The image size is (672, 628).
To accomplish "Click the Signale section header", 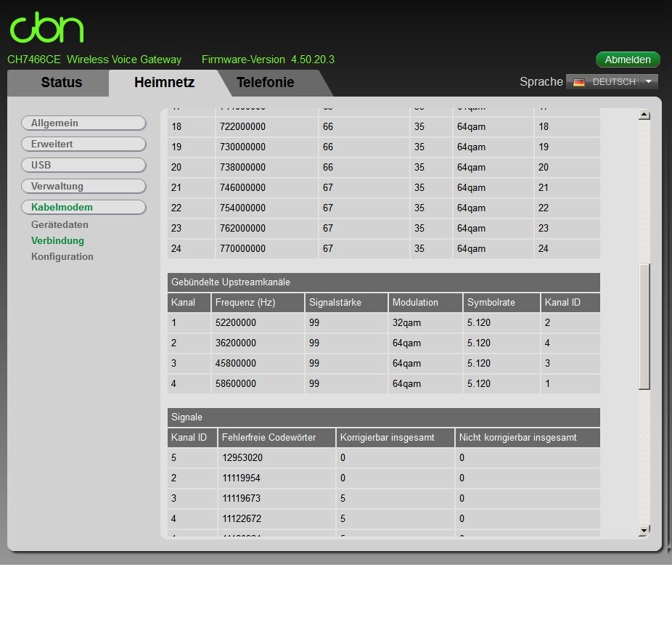I will [x=384, y=417].
